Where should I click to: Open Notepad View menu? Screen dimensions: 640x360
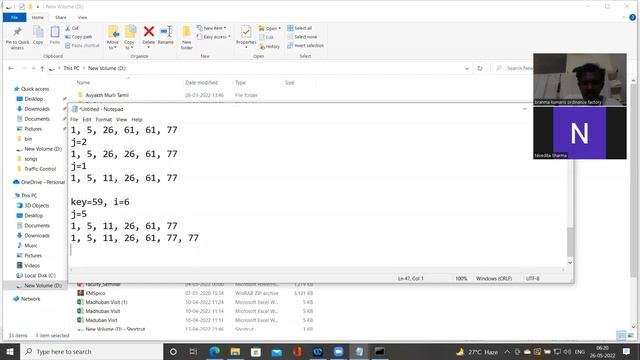tap(122, 120)
